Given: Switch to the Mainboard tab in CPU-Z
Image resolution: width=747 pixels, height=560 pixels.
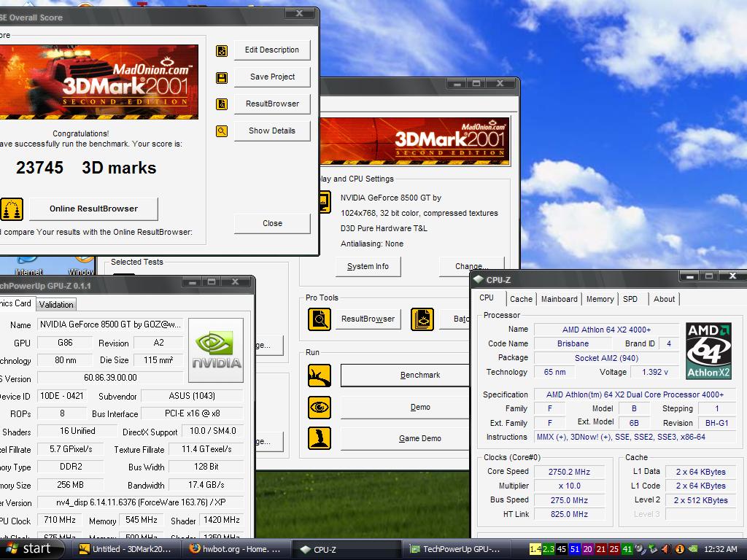Looking at the screenshot, I should (560, 299).
